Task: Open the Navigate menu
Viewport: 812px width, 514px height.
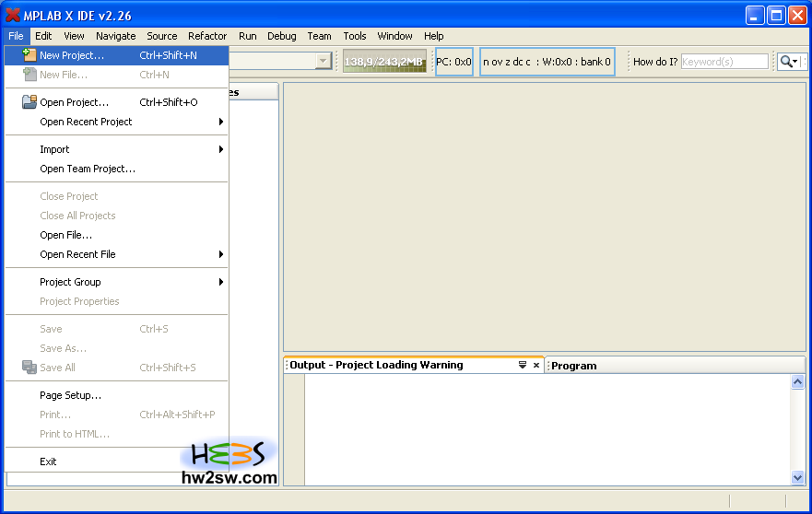Action: pos(116,36)
